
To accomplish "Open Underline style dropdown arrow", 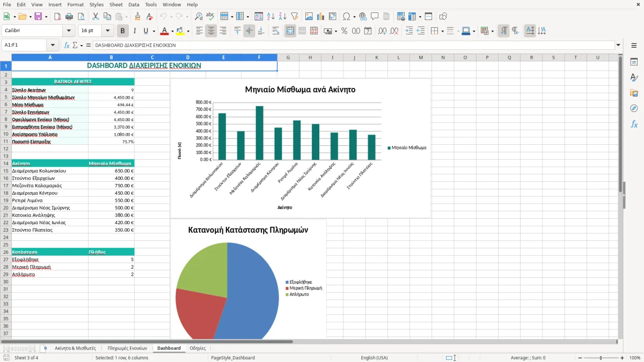I will click(x=153, y=31).
